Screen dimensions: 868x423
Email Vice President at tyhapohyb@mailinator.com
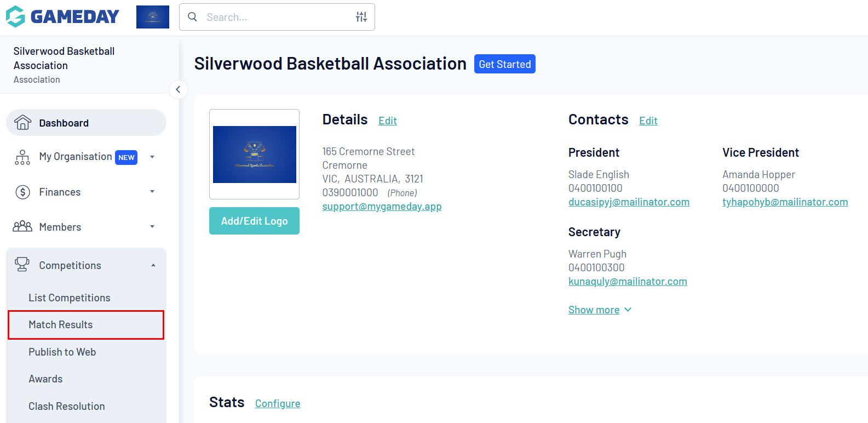785,202
